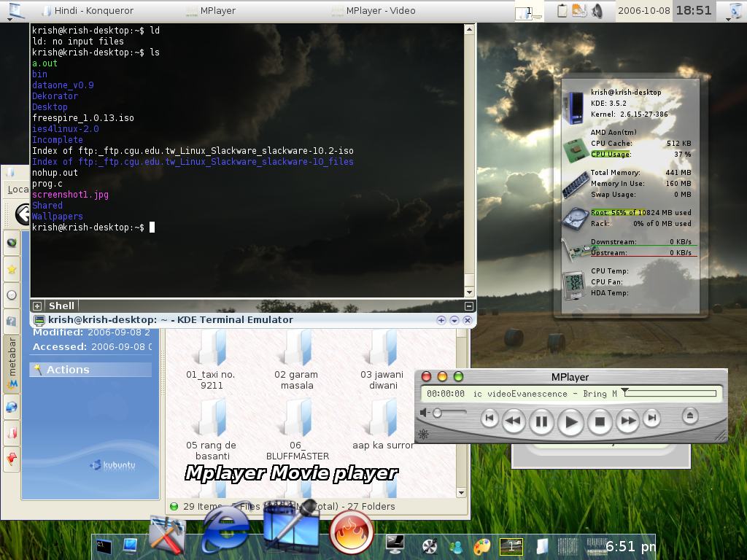Rewind the track in MPlayer

(x=513, y=421)
